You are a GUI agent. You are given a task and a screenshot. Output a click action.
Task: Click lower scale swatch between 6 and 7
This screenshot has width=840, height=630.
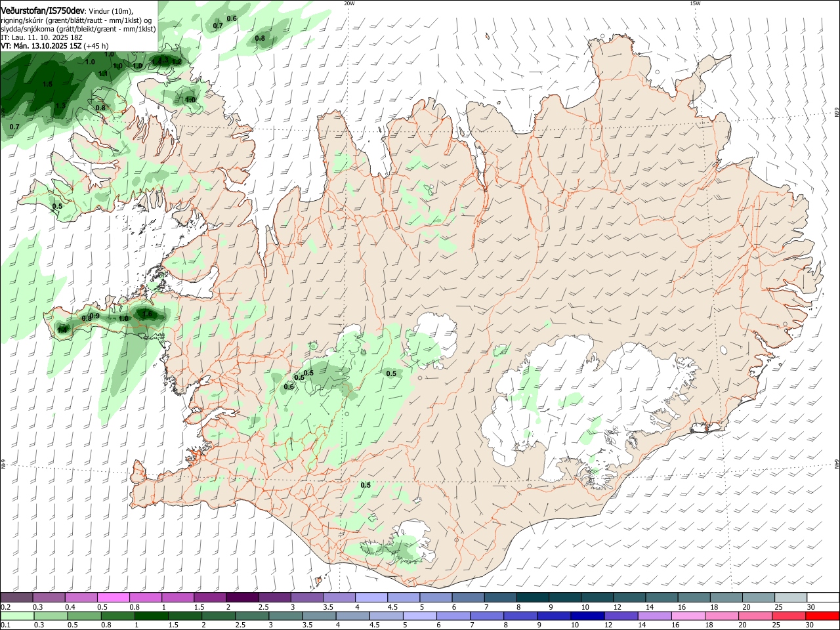pyautogui.click(x=453, y=616)
